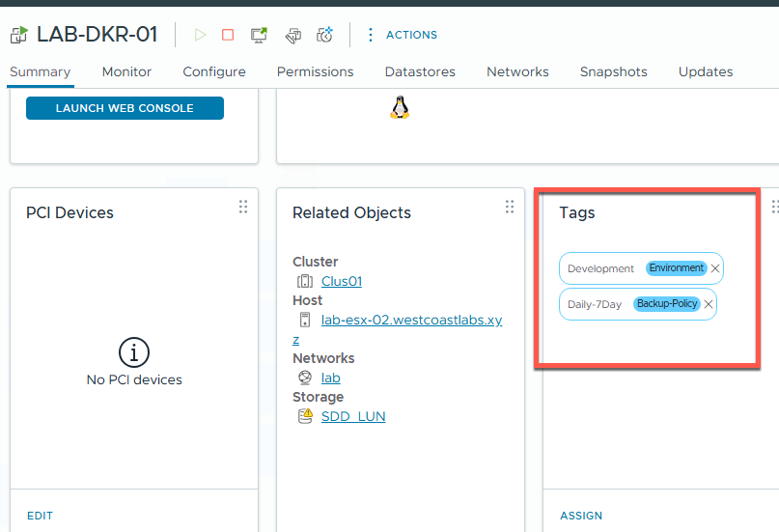Switch to the Monitor tab

pyautogui.click(x=126, y=71)
